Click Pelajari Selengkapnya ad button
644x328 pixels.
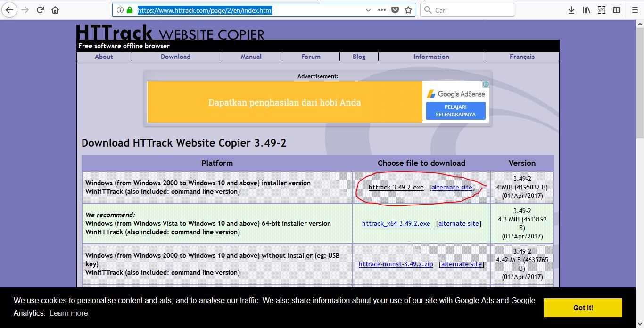pyautogui.click(x=456, y=111)
